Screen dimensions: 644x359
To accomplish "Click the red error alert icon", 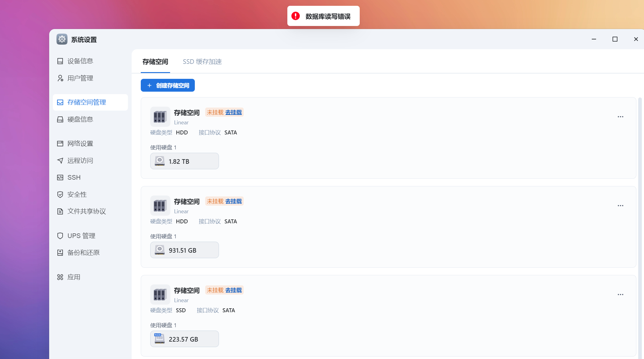I will pyautogui.click(x=296, y=16).
